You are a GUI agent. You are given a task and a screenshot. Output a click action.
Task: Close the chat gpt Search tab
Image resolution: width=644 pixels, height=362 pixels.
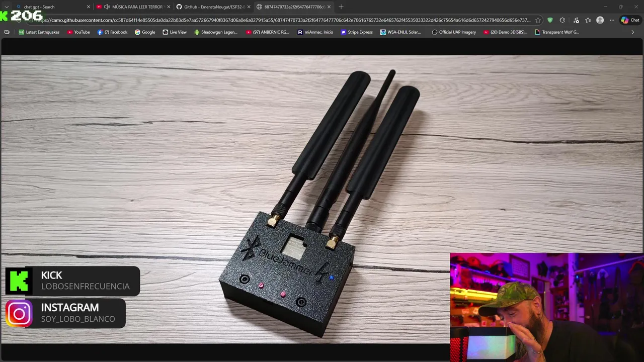pos(89,7)
